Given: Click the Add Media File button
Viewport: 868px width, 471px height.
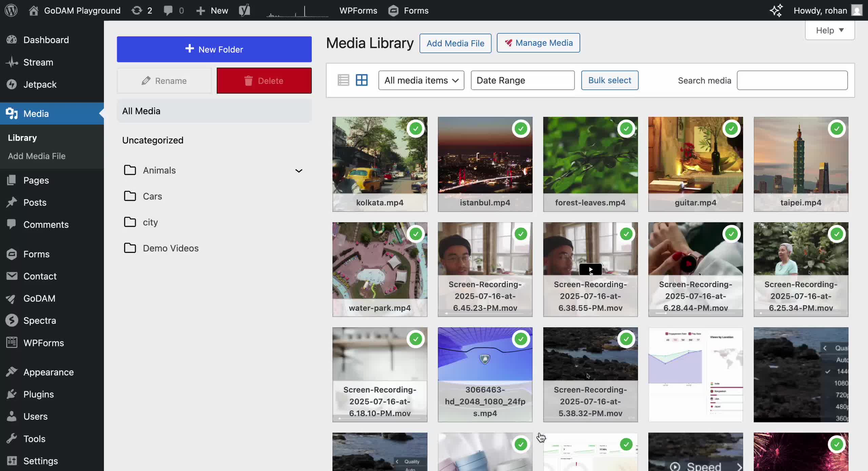Looking at the screenshot, I should coord(455,43).
